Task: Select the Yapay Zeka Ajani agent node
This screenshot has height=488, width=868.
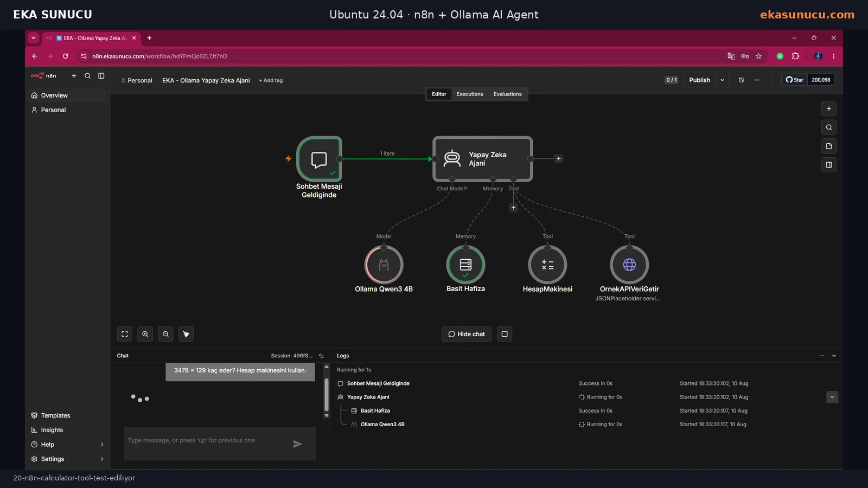Action: [483, 159]
